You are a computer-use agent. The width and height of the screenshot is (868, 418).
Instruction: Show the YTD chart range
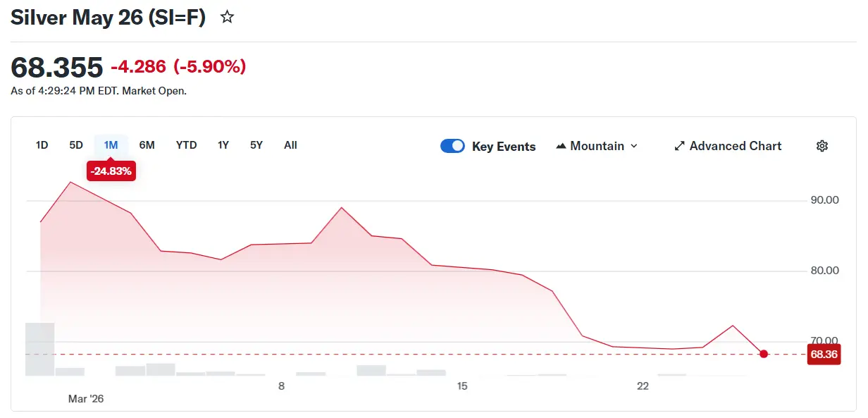tap(186, 145)
